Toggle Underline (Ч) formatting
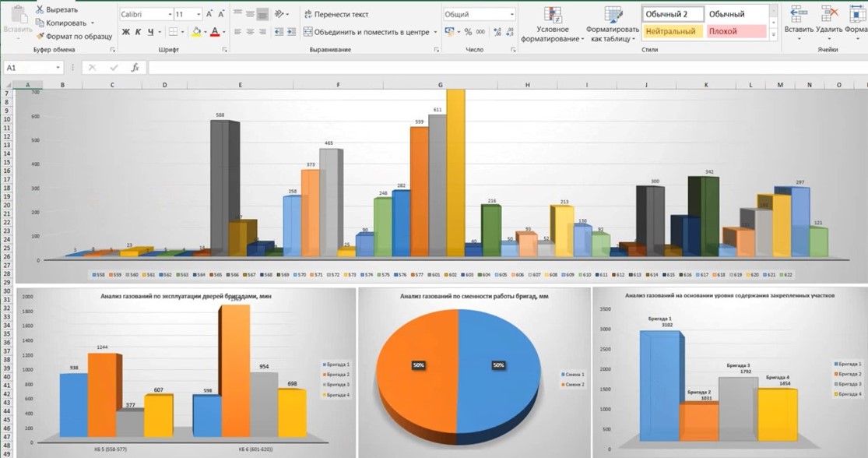Image resolution: width=868 pixels, height=458 pixels. (x=150, y=32)
